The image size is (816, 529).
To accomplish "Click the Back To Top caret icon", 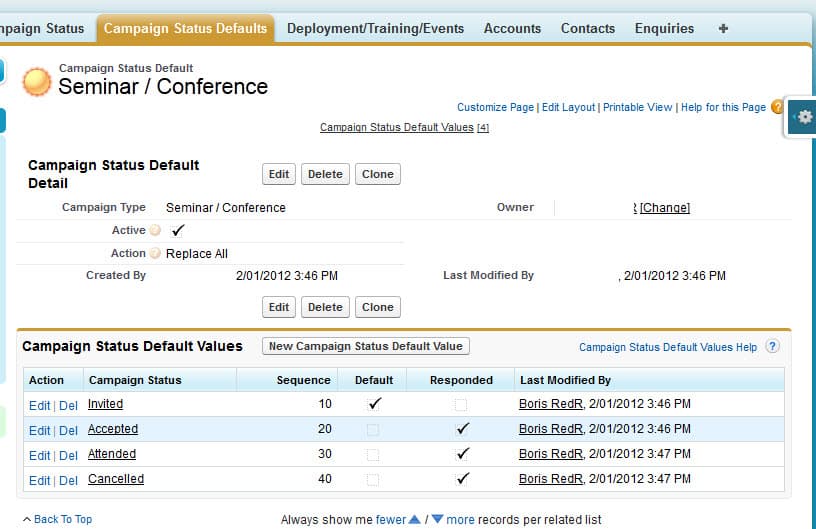I will tap(27, 519).
